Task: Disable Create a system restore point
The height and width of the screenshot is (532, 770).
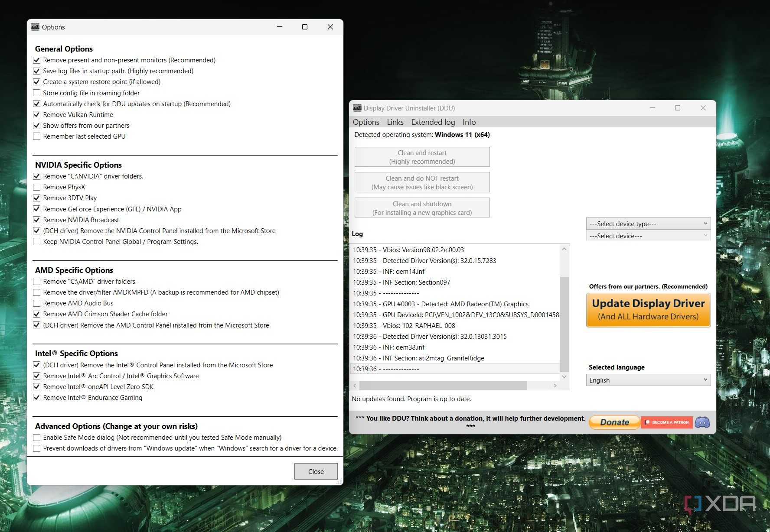Action: tap(37, 82)
